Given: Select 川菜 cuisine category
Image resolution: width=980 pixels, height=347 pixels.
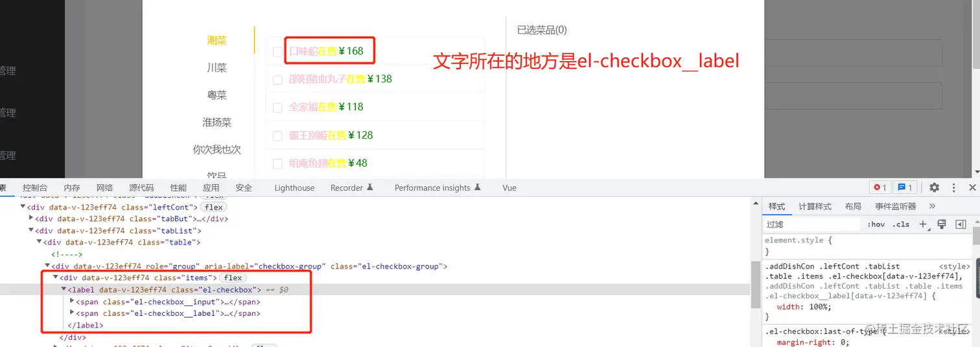Looking at the screenshot, I should [x=217, y=67].
